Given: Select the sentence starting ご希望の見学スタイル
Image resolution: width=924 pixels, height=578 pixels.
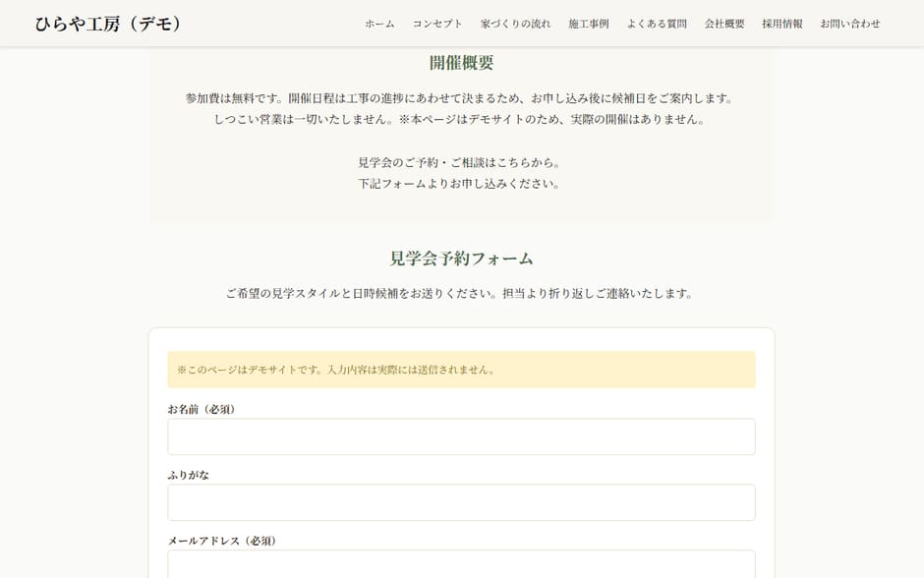Looking at the screenshot, I should point(459,293).
